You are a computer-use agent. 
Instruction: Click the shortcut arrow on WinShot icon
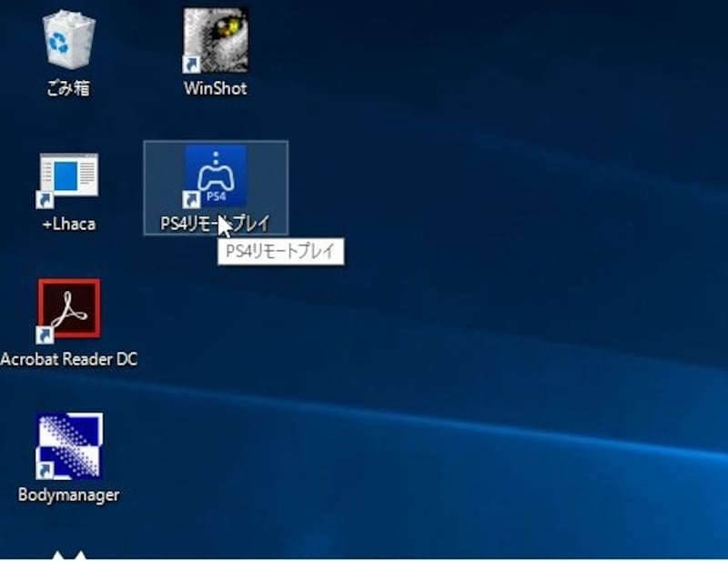coord(192,64)
